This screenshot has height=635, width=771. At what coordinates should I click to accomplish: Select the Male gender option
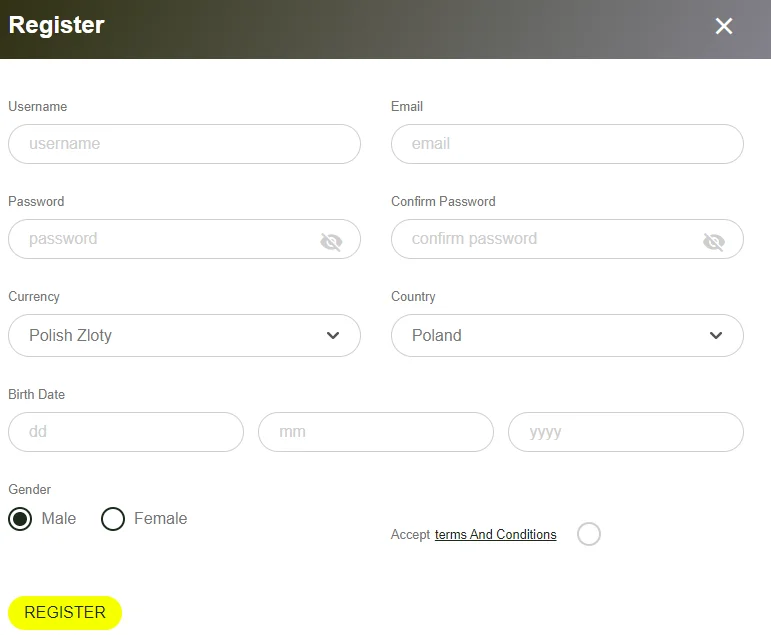(x=20, y=519)
